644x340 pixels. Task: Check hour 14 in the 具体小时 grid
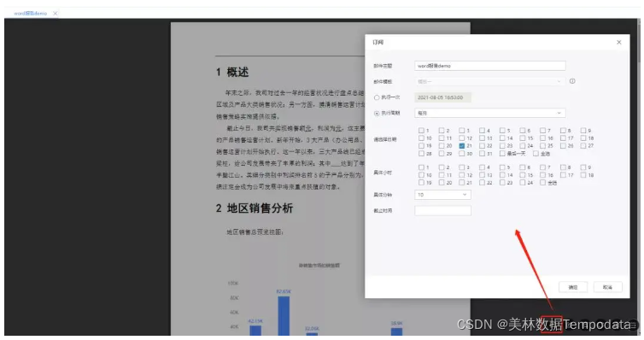point(502,175)
